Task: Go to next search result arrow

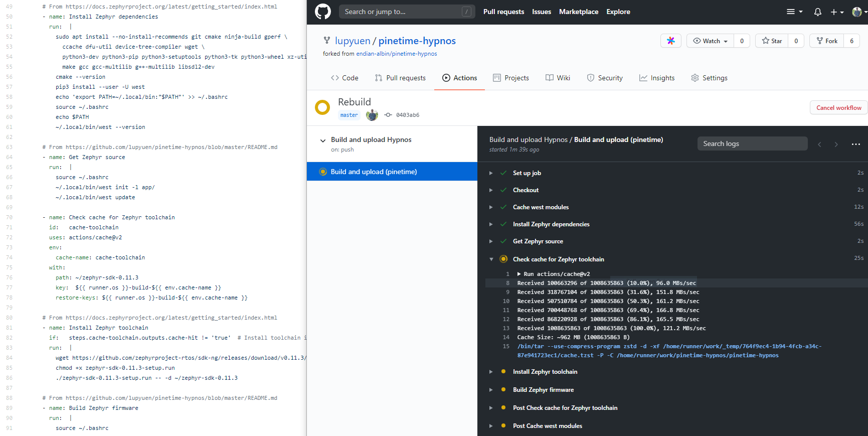Action: (x=836, y=144)
